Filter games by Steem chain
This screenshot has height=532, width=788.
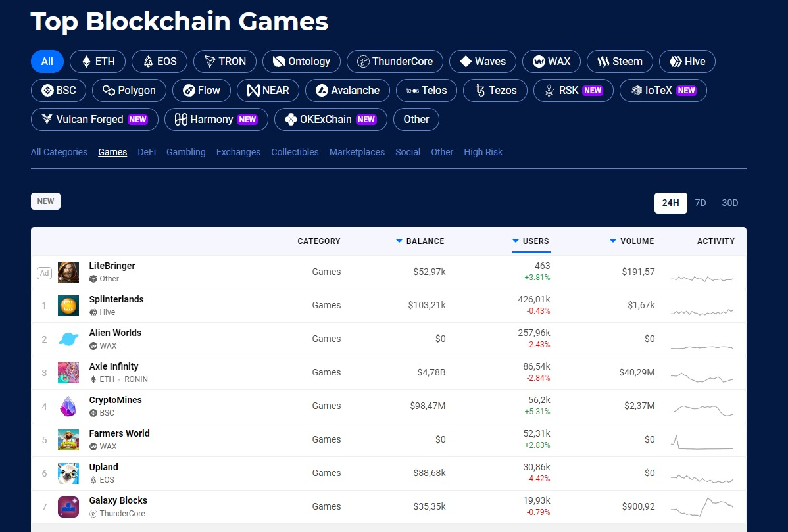(620, 61)
